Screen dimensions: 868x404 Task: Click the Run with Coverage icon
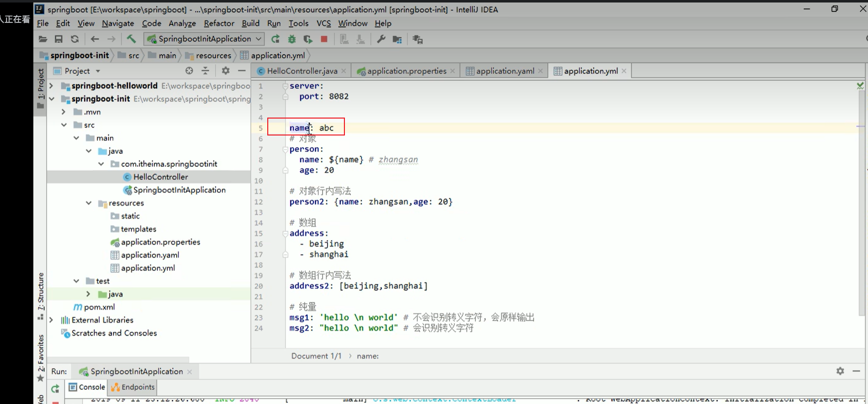click(308, 39)
